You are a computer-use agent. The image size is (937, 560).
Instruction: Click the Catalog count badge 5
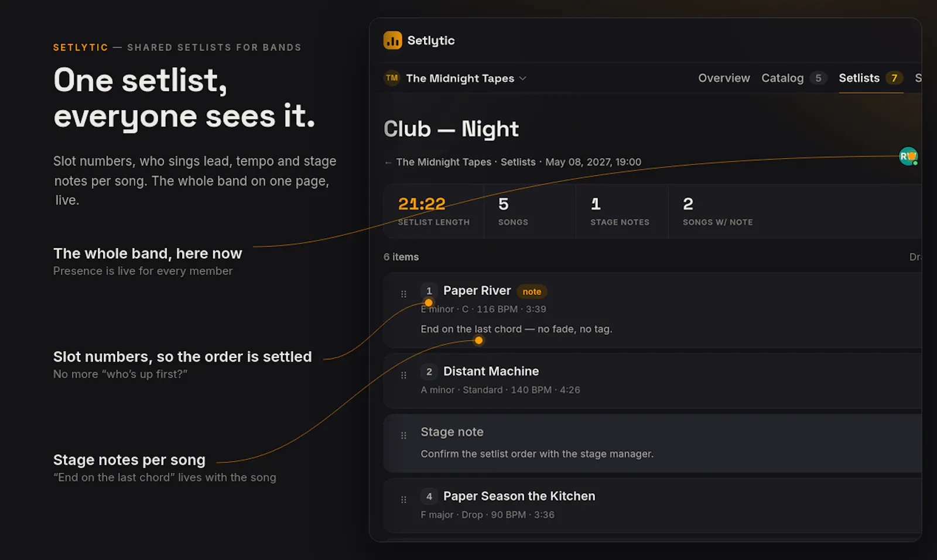818,78
